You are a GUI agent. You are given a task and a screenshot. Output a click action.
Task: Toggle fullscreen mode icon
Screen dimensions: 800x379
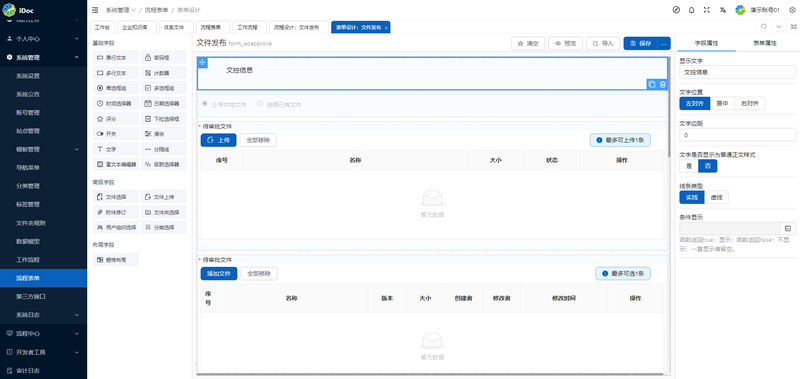(x=707, y=10)
